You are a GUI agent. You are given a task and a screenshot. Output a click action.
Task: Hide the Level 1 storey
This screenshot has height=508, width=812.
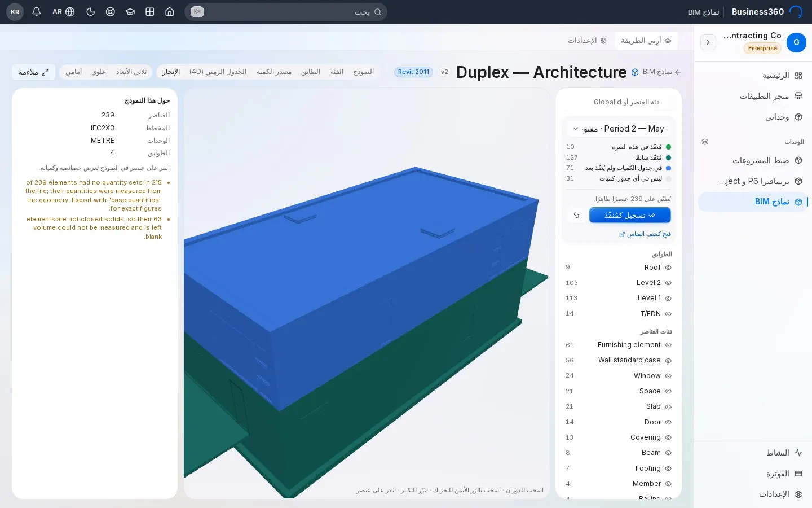coord(668,298)
